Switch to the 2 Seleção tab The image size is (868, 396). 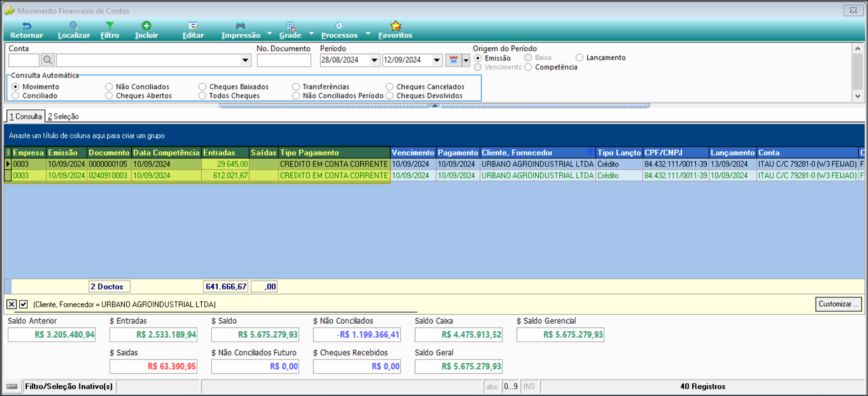pyautogui.click(x=63, y=116)
